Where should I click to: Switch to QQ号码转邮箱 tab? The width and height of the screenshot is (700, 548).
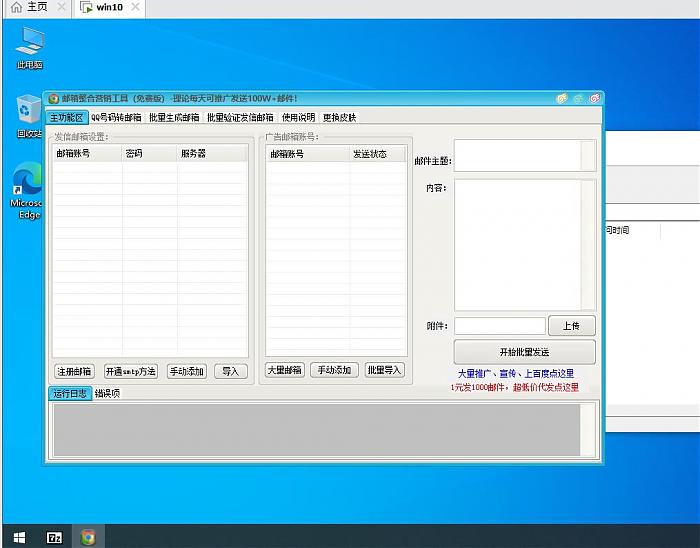tap(116, 117)
